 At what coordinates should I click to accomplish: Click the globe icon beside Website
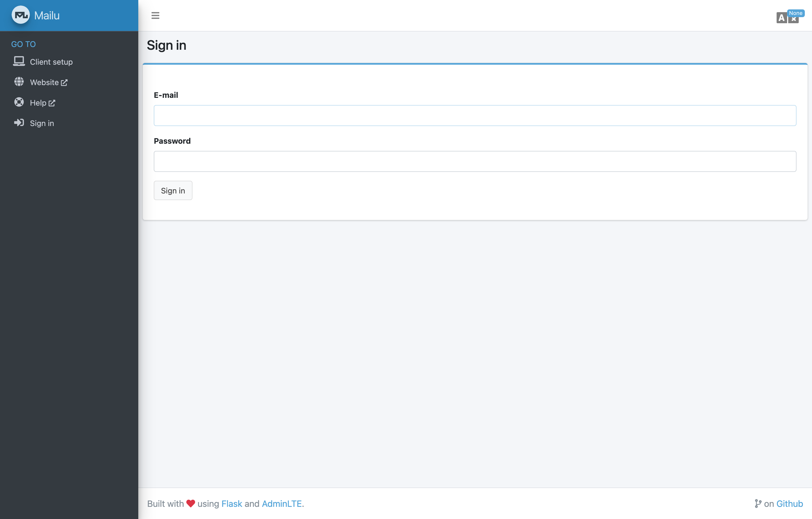[x=19, y=82]
